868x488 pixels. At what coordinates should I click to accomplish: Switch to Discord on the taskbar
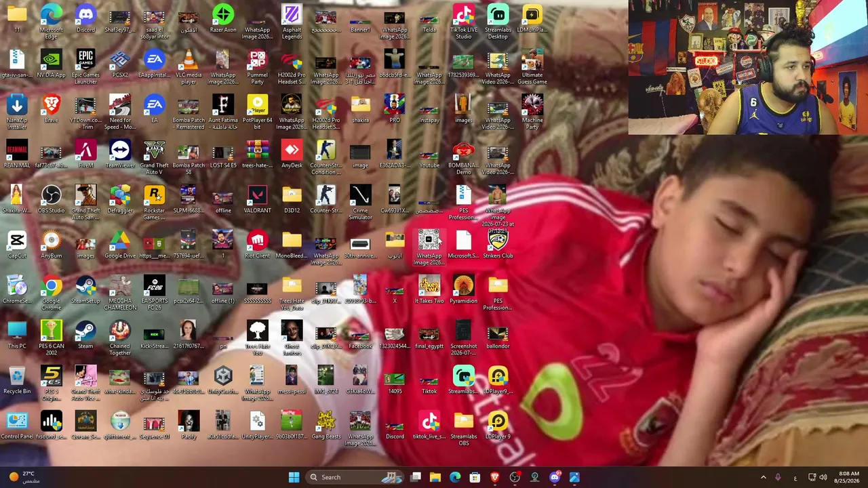555,477
